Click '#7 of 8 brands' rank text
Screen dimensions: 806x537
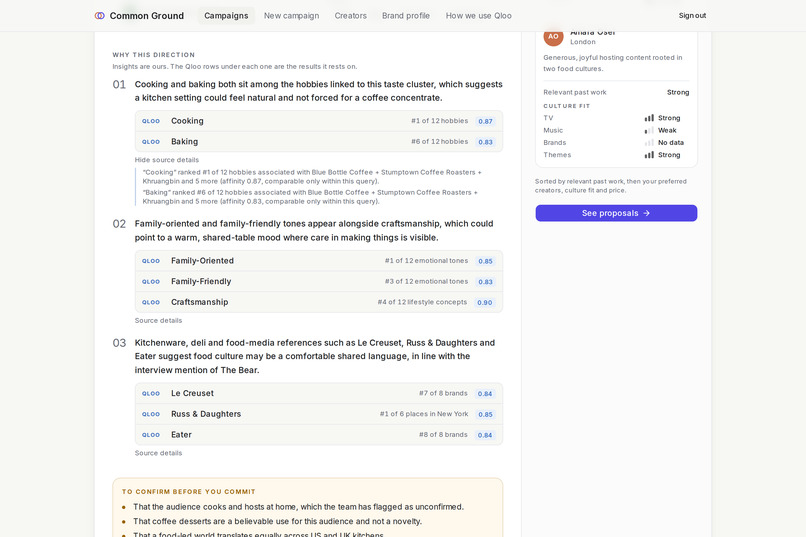click(x=443, y=393)
